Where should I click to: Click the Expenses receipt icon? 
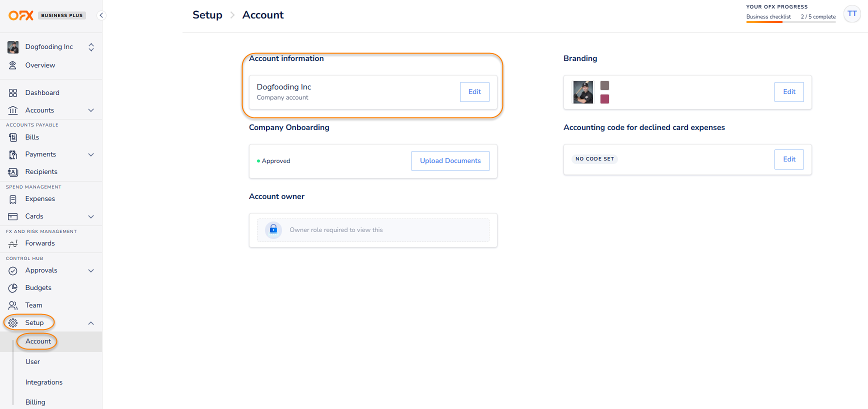13,199
